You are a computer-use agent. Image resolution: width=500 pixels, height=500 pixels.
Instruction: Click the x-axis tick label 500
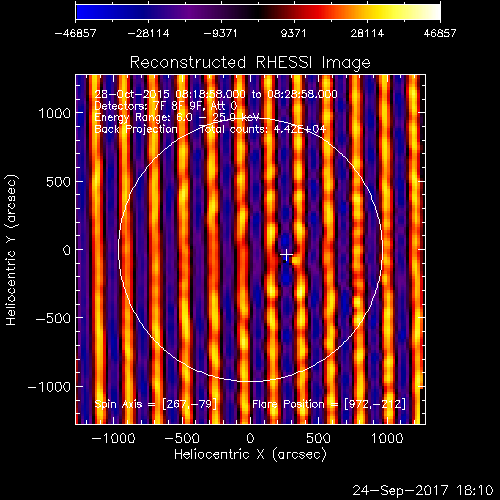tap(318, 438)
